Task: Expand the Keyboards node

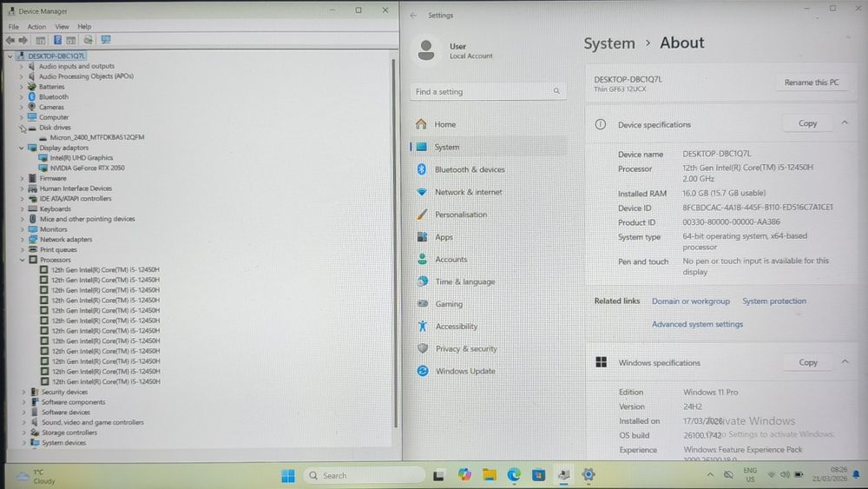Action: (23, 209)
